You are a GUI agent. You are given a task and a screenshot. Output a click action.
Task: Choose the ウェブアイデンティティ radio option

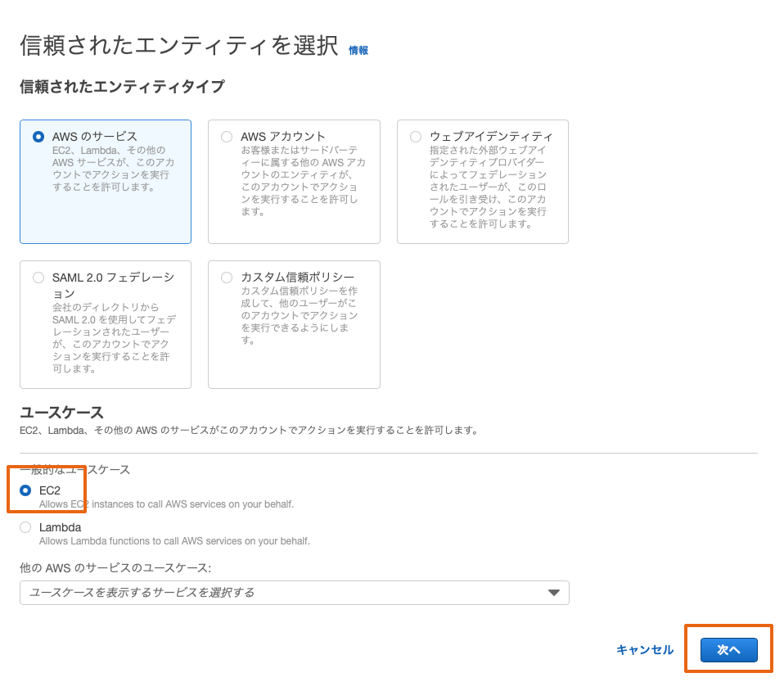coord(416,137)
